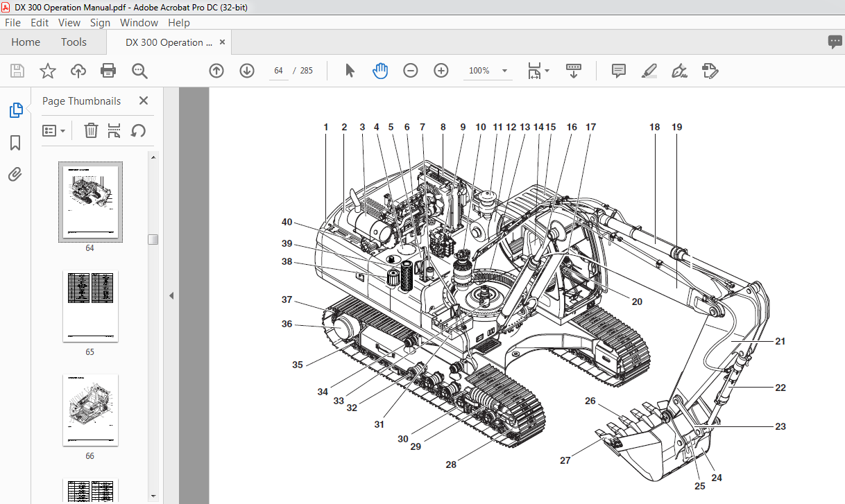Open the File menu
Viewport: 845px width, 504px height.
12,23
